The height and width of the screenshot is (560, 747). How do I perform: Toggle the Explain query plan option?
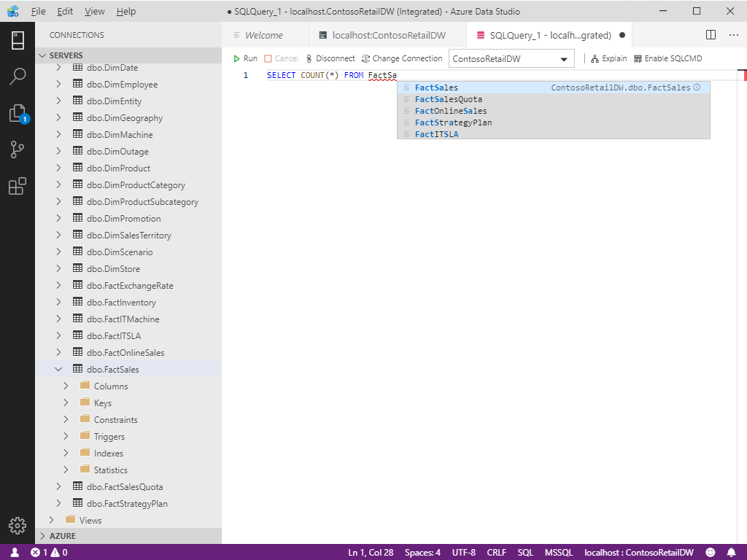(x=608, y=58)
